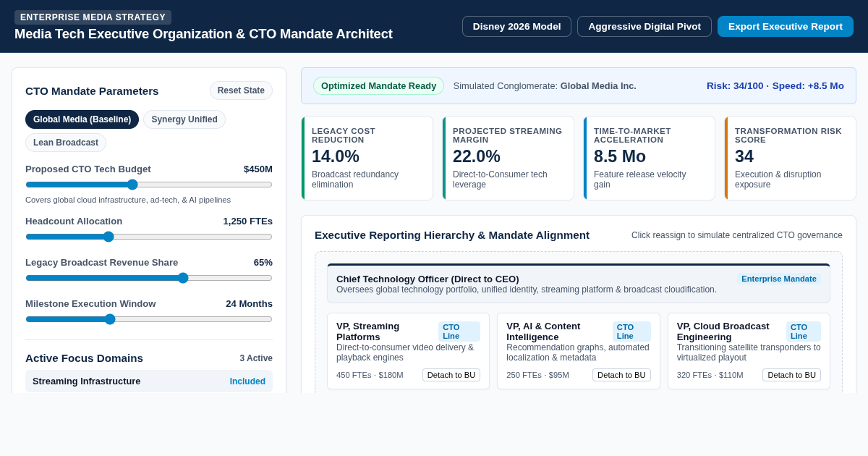This screenshot has width=868, height=456.
Task: Adjust Legacy Broadcast Revenue Share slider
Action: pos(149,278)
